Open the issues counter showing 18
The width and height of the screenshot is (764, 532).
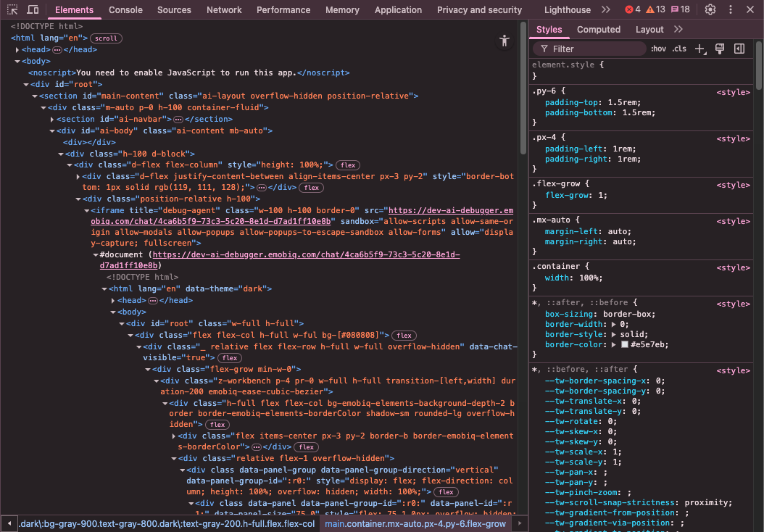(x=680, y=10)
